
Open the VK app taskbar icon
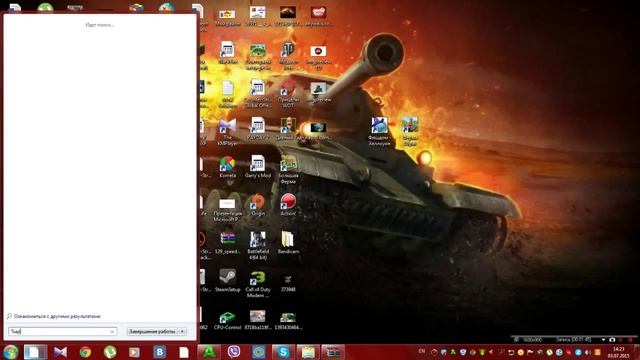(160, 352)
